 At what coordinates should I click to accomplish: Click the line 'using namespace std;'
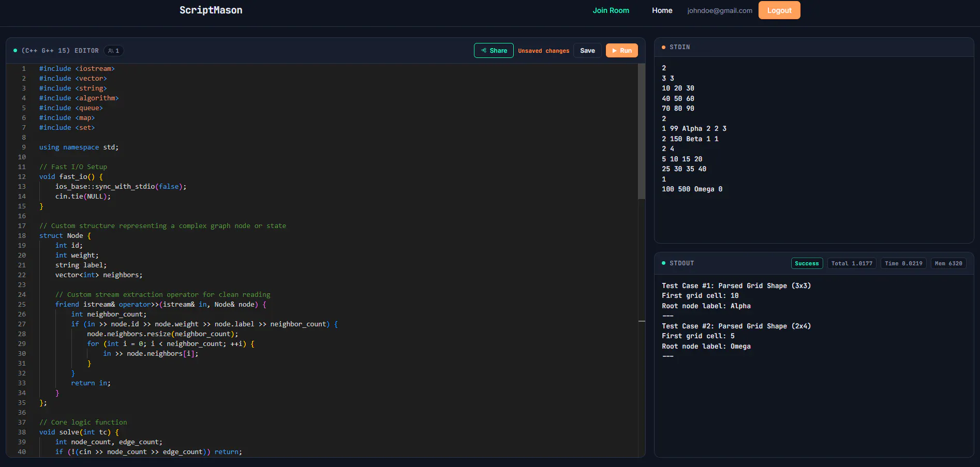pyautogui.click(x=79, y=147)
